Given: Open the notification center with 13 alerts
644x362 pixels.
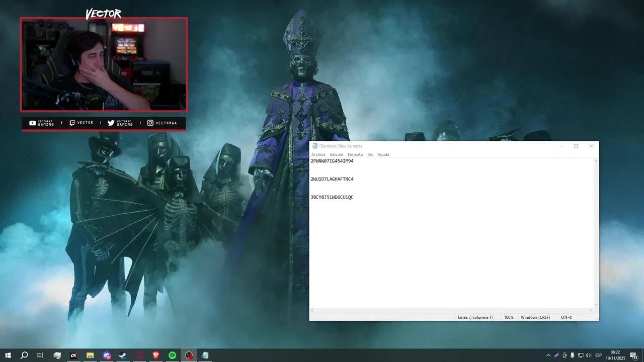Looking at the screenshot, I should (x=633, y=355).
